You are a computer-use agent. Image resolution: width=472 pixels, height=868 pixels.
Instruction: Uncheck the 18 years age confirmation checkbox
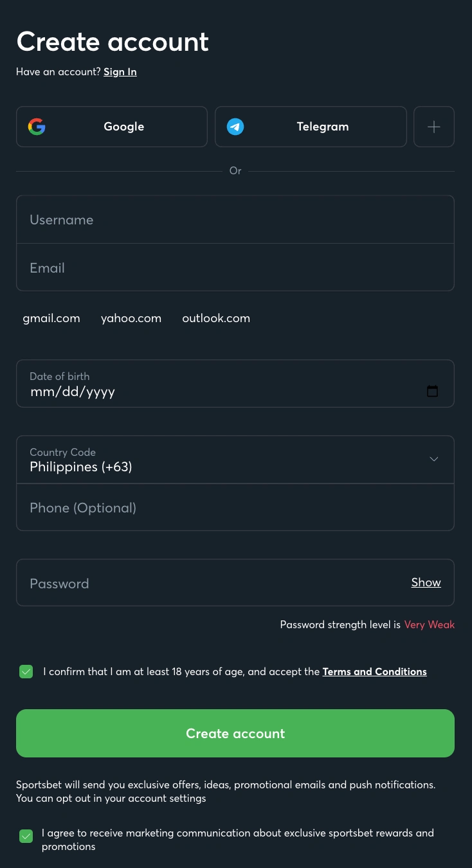click(26, 672)
